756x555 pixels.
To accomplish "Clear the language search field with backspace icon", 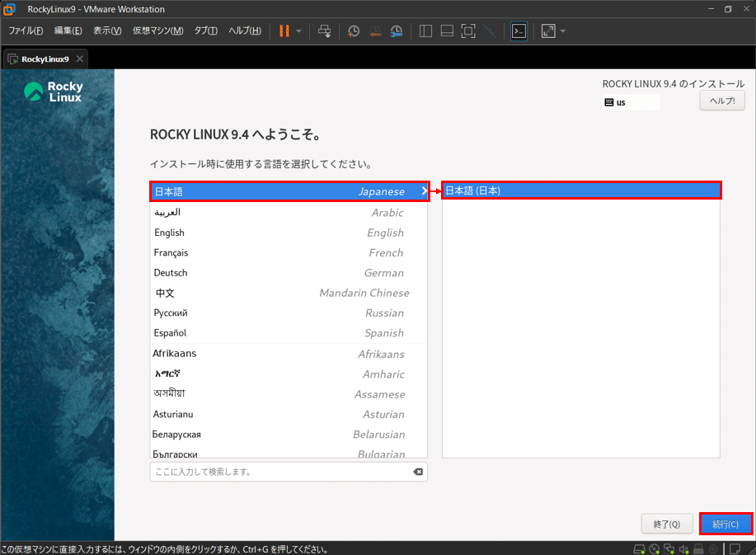I will [x=418, y=472].
